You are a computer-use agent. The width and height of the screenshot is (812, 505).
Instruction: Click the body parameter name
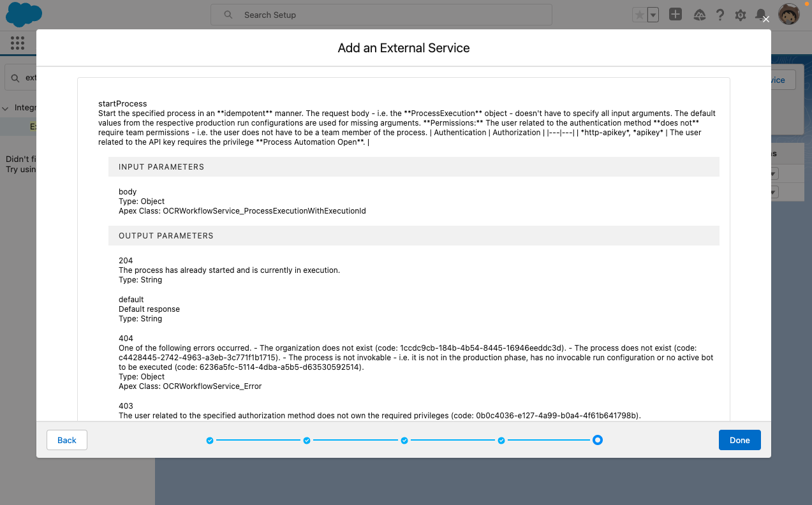pyautogui.click(x=128, y=191)
